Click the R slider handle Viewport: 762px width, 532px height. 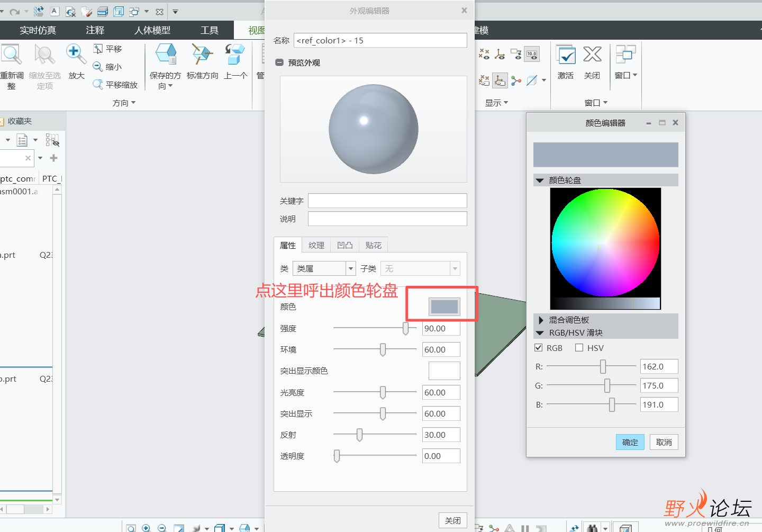pyautogui.click(x=603, y=366)
